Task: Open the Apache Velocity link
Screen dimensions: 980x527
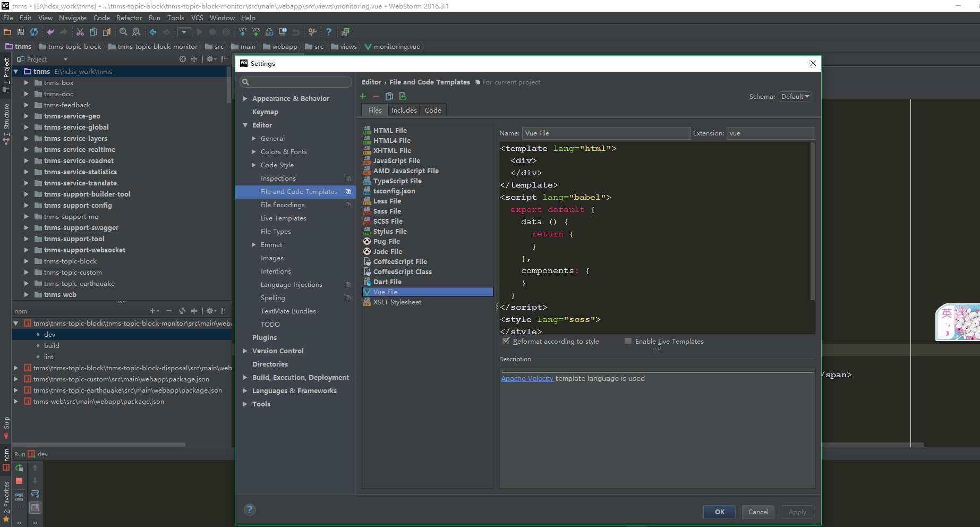Action: click(527, 378)
